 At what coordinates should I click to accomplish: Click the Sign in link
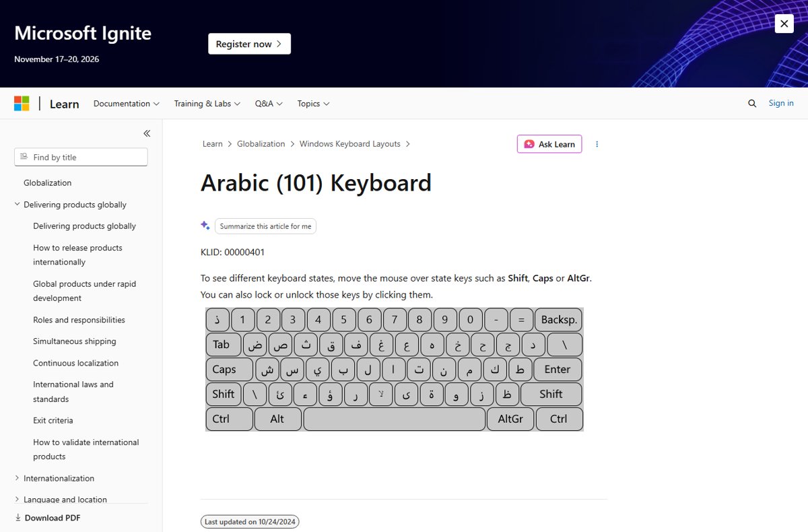781,103
